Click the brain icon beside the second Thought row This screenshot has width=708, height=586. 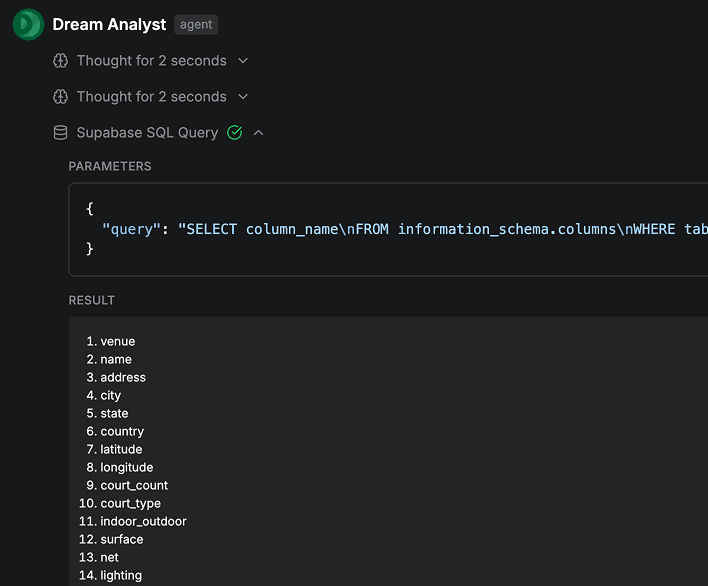[x=61, y=97]
